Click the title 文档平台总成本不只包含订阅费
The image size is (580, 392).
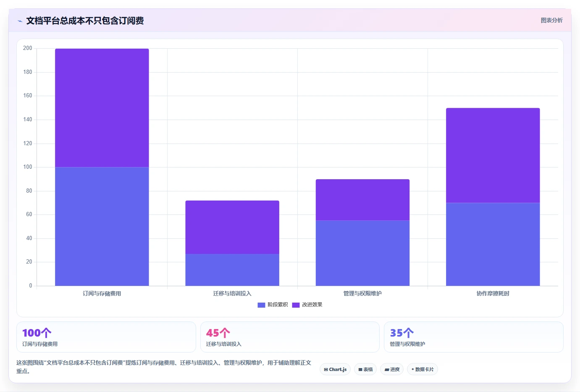pyautogui.click(x=85, y=21)
